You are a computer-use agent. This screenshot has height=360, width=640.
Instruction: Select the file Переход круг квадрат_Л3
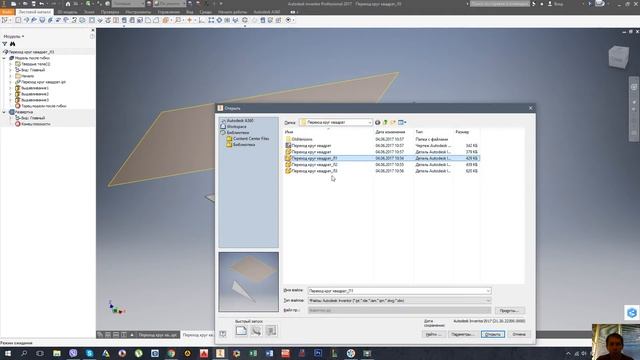382,171
